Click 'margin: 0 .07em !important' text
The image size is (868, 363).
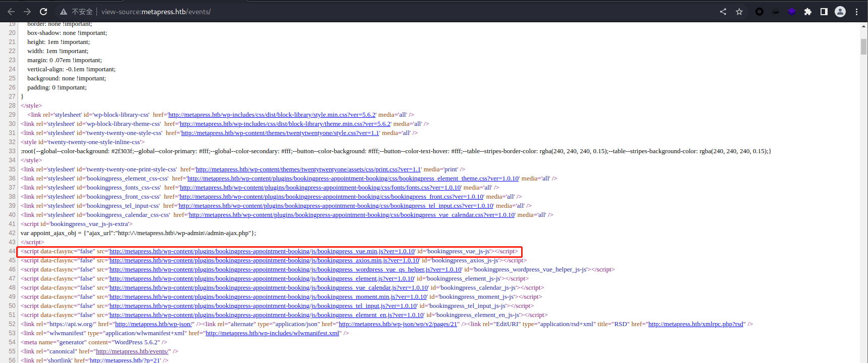(x=65, y=60)
